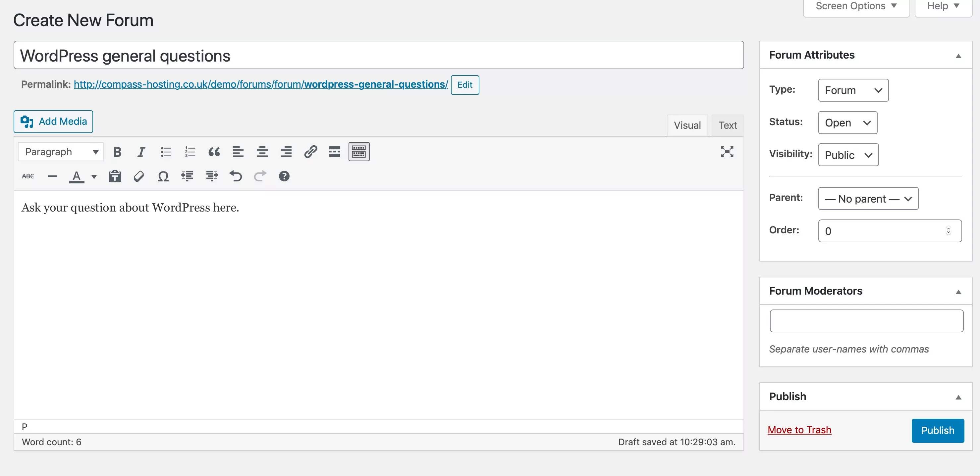
Task: Open the forum Type dropdown
Action: point(853,90)
